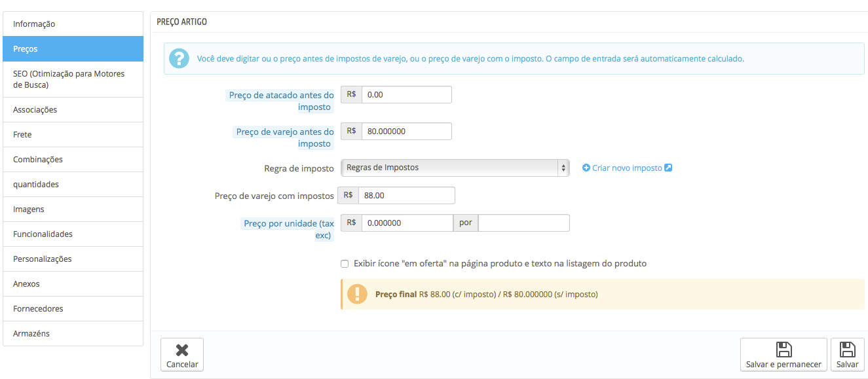This screenshot has width=868, height=379.
Task: Click the X icon on Cancelar button
Action: coord(182,350)
